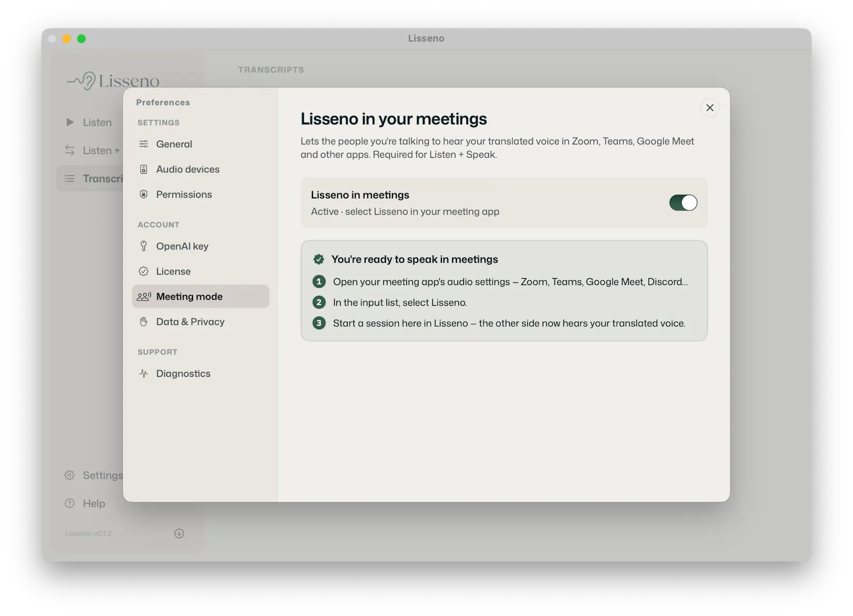Image resolution: width=853 pixels, height=616 pixels.
Task: Click the TRANSCRIPTS header behind the dialog
Action: point(271,70)
